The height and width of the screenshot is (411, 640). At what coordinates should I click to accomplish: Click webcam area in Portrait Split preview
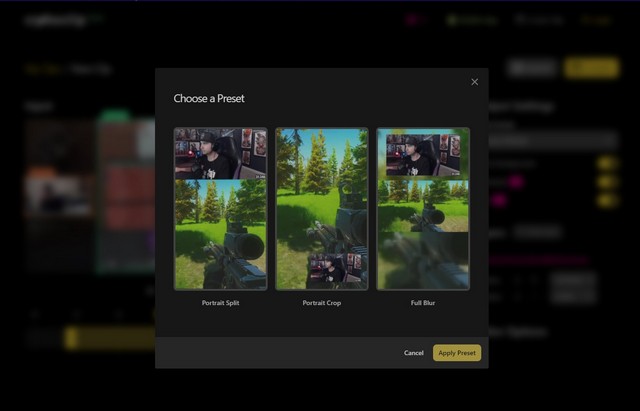point(220,153)
